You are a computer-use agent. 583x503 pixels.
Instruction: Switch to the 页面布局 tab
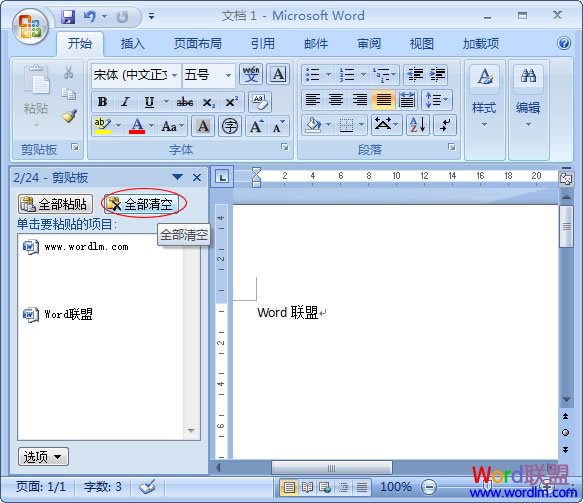pyautogui.click(x=198, y=44)
